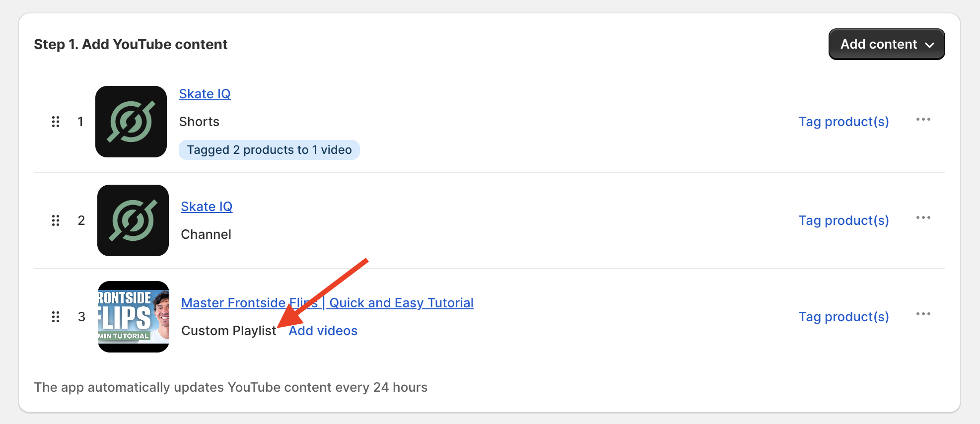Open more options for Channel row

923,218
